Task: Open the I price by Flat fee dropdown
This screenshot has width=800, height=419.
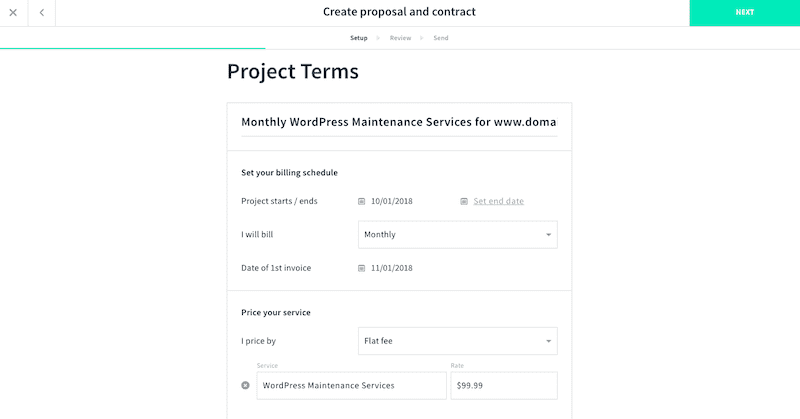Action: point(458,341)
